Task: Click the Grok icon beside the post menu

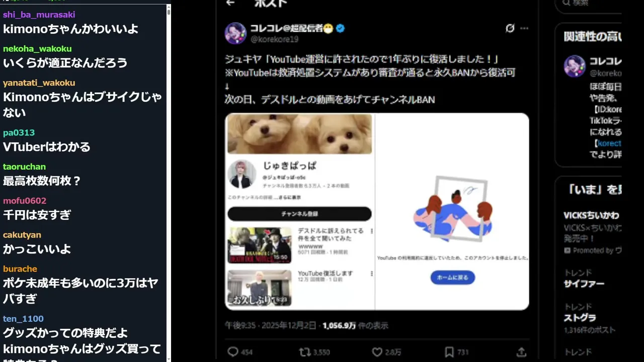Action: [510, 28]
